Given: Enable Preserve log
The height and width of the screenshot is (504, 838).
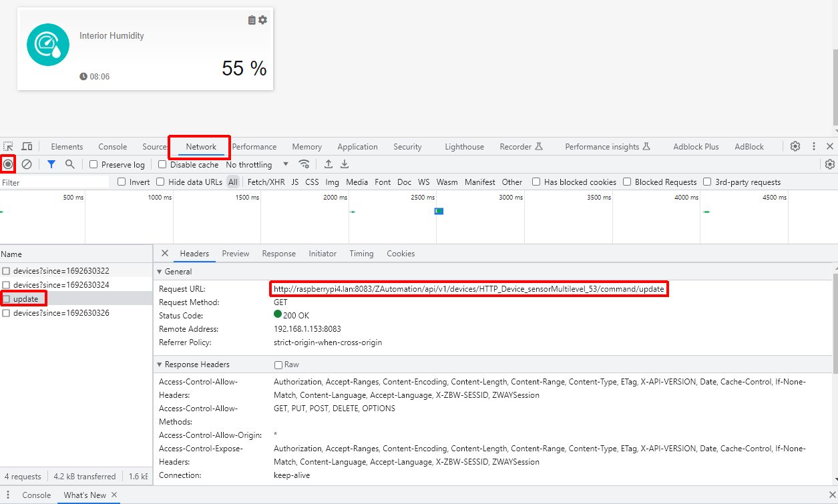Looking at the screenshot, I should (x=92, y=164).
